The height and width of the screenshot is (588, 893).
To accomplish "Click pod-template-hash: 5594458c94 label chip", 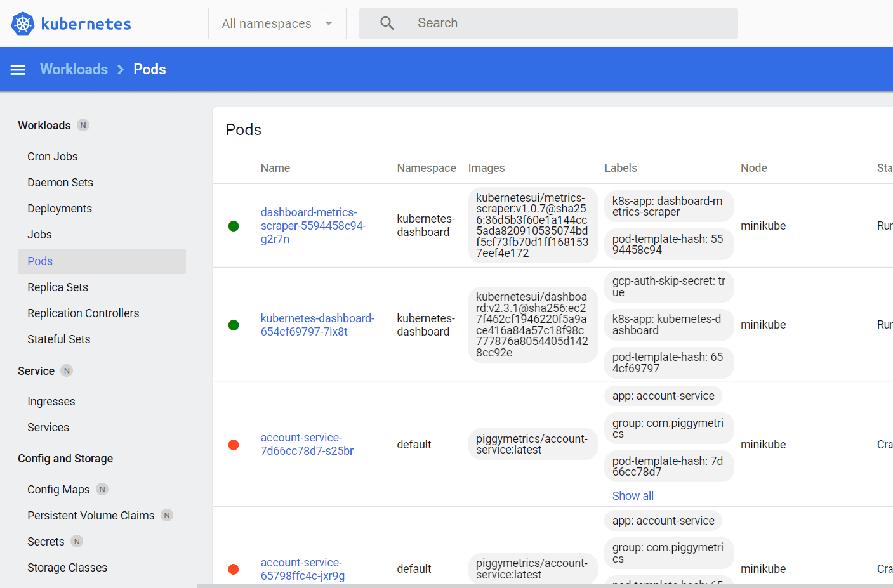I will click(669, 244).
